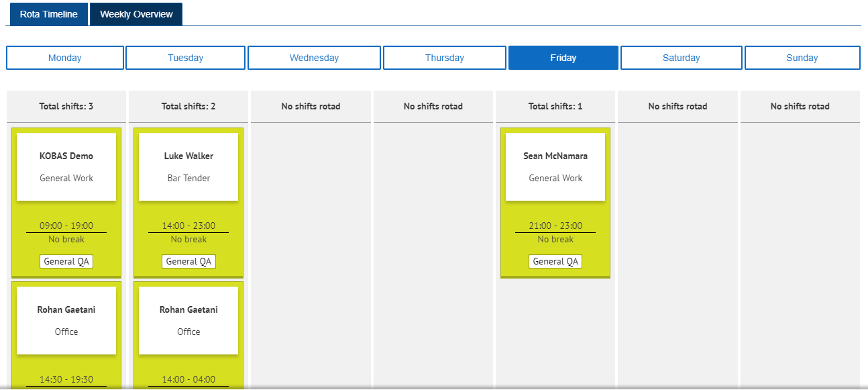
Task: Select Tuesday in the day selector
Action: (x=185, y=57)
